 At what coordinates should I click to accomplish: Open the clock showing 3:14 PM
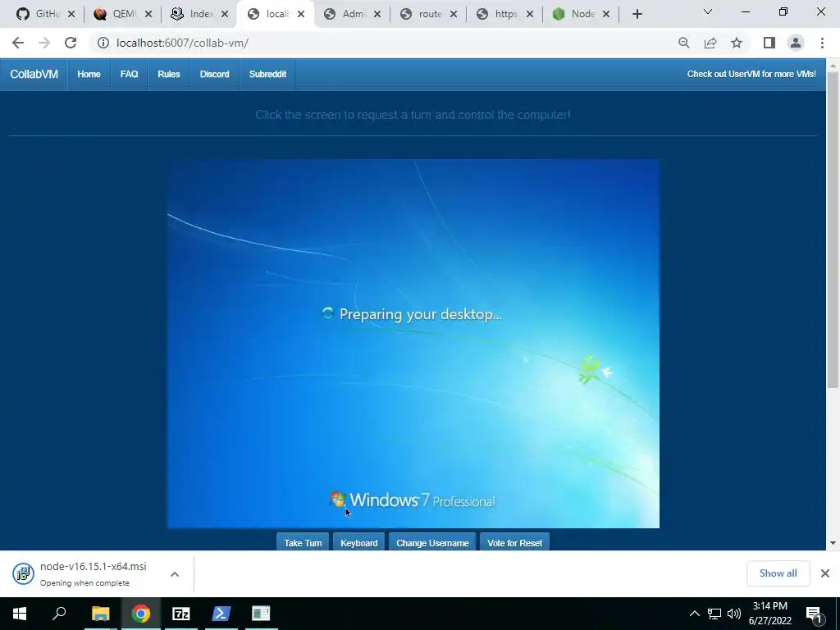click(769, 614)
